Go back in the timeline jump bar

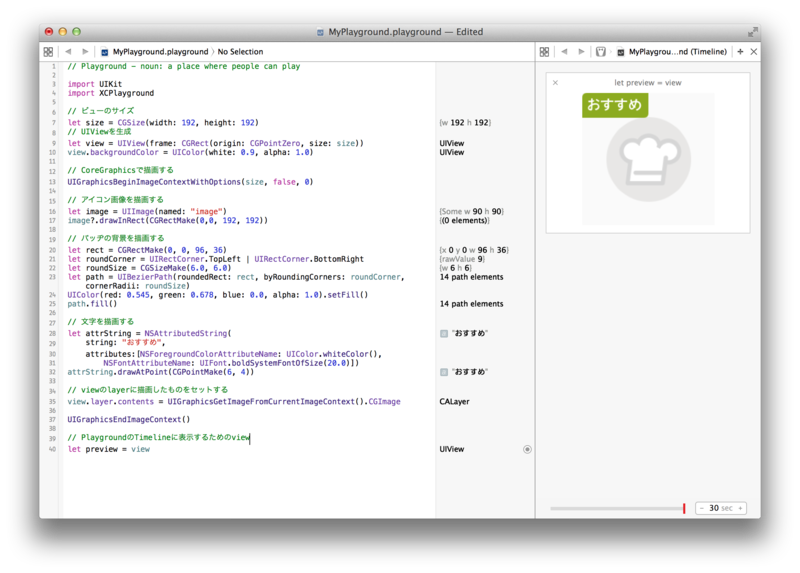pyautogui.click(x=564, y=52)
